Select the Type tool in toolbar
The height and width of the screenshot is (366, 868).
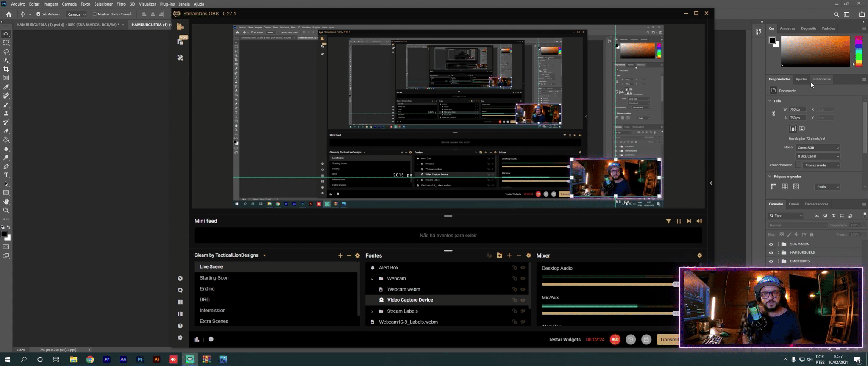(x=6, y=175)
